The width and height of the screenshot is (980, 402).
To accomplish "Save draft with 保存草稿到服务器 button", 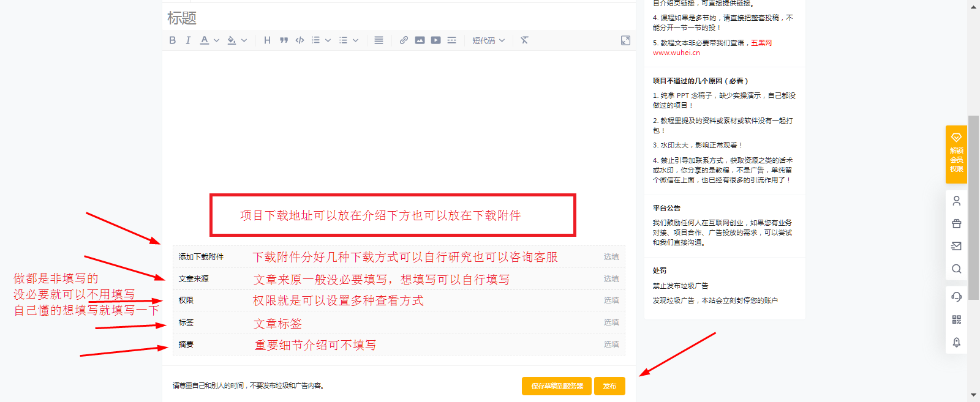I will tap(557, 386).
